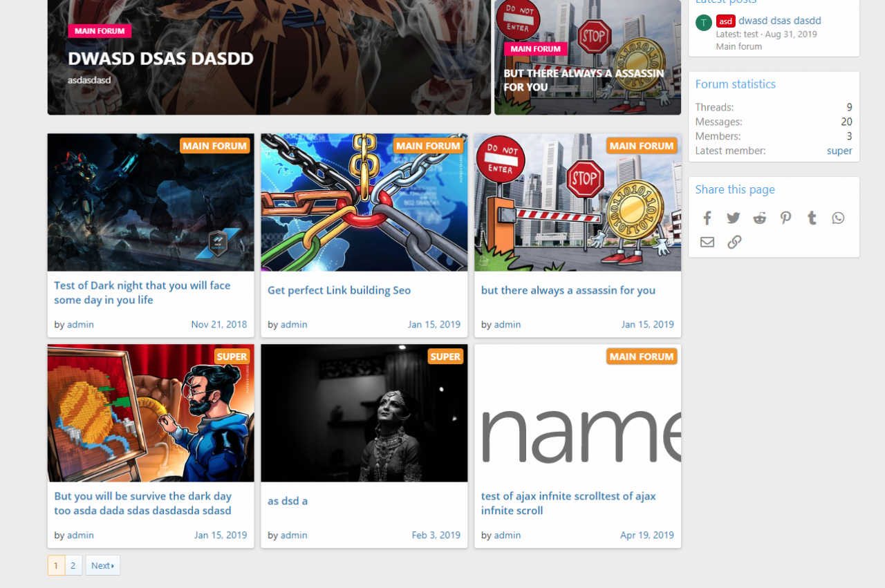Viewport: 885px width, 588px height.
Task: Click the 'Feb 3, 2019' date
Action: pyautogui.click(x=436, y=535)
